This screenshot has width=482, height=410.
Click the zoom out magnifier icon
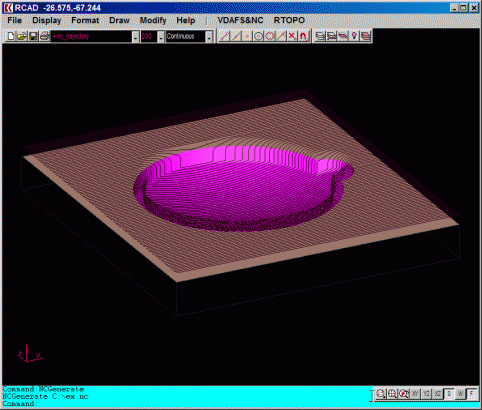(x=381, y=394)
